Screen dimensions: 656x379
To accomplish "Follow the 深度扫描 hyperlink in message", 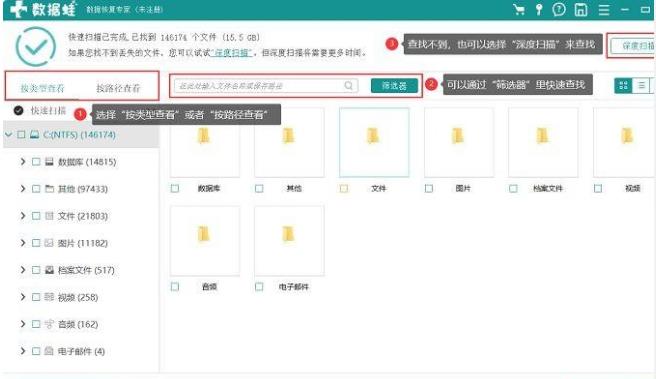I will point(232,53).
